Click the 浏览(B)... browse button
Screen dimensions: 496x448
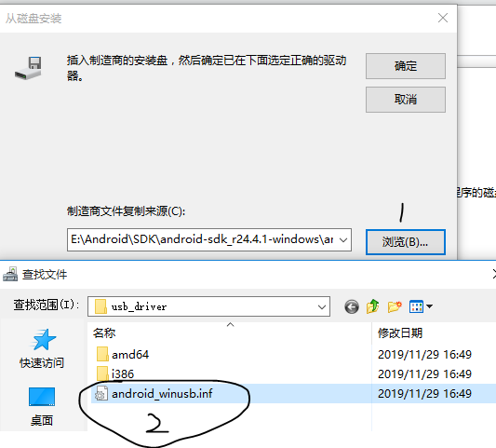(406, 242)
